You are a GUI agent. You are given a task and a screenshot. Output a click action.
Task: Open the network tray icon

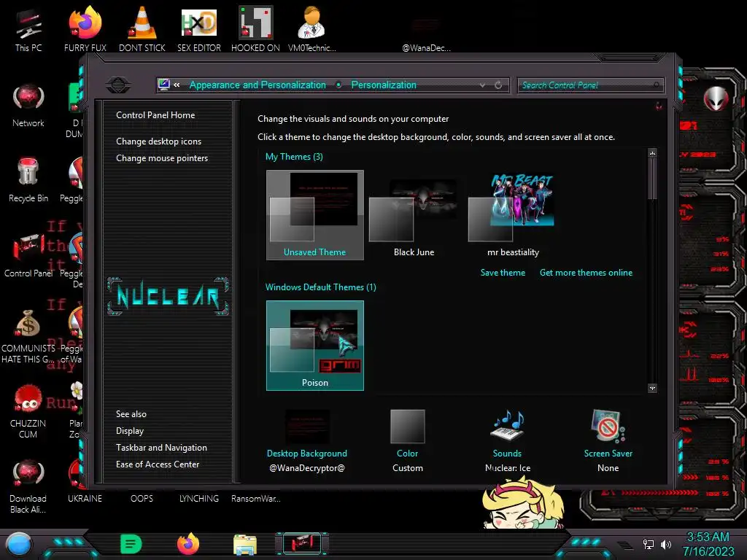click(x=649, y=544)
